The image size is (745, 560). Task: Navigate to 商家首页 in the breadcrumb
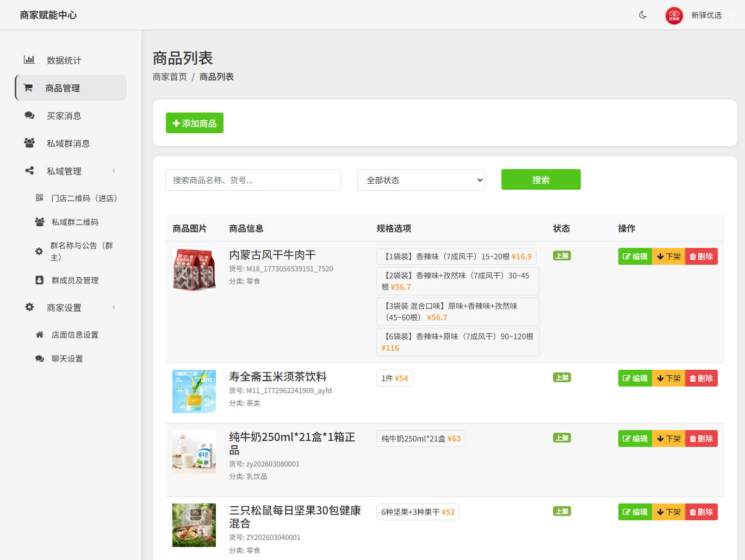169,77
